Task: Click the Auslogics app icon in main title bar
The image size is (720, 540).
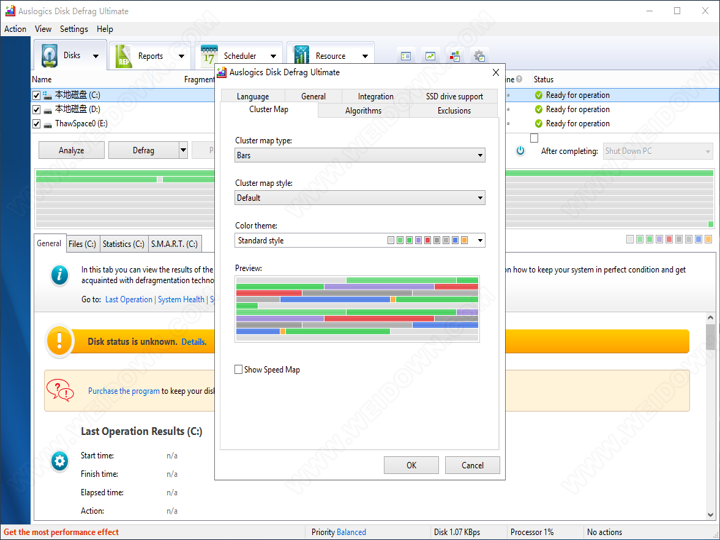Action: click(10, 11)
